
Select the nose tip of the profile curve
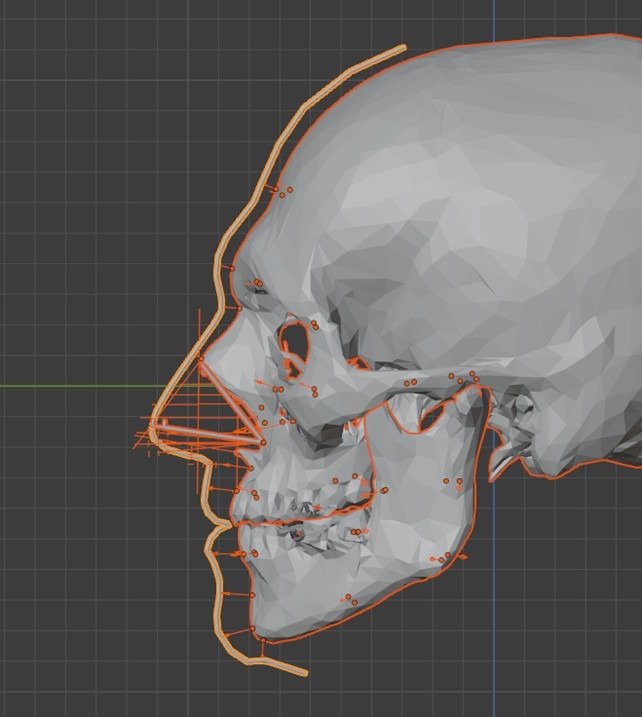(153, 431)
